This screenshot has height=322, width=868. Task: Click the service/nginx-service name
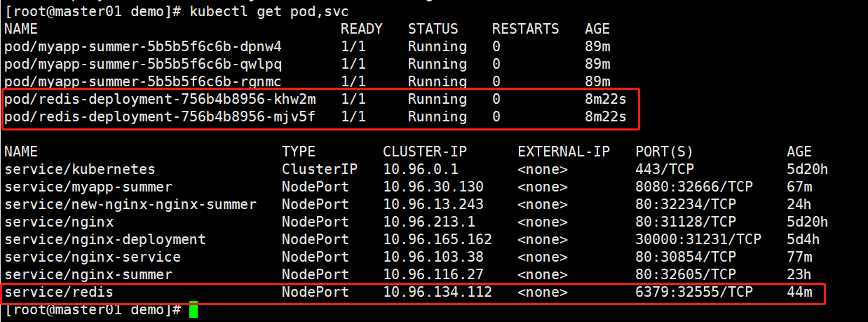pyautogui.click(x=93, y=257)
